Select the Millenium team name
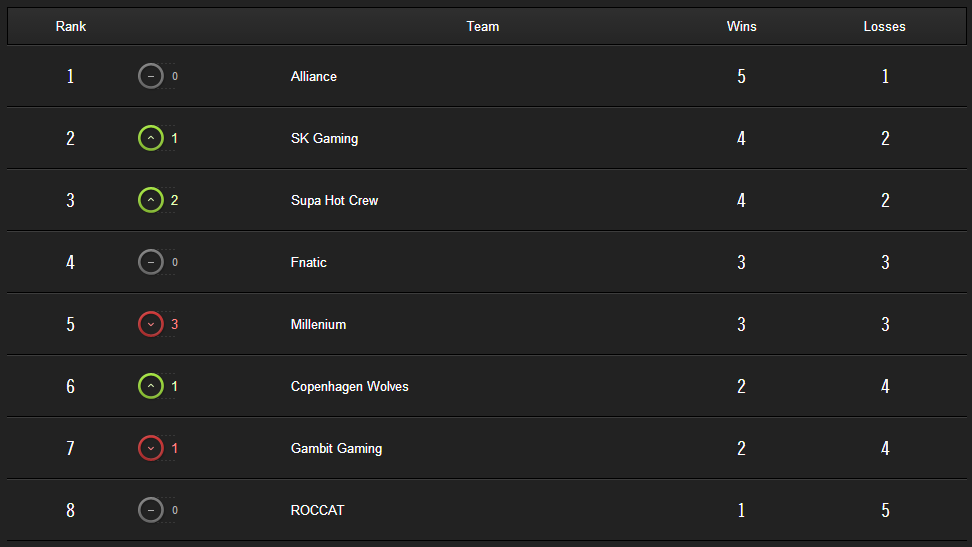The width and height of the screenshot is (972, 547). point(318,324)
